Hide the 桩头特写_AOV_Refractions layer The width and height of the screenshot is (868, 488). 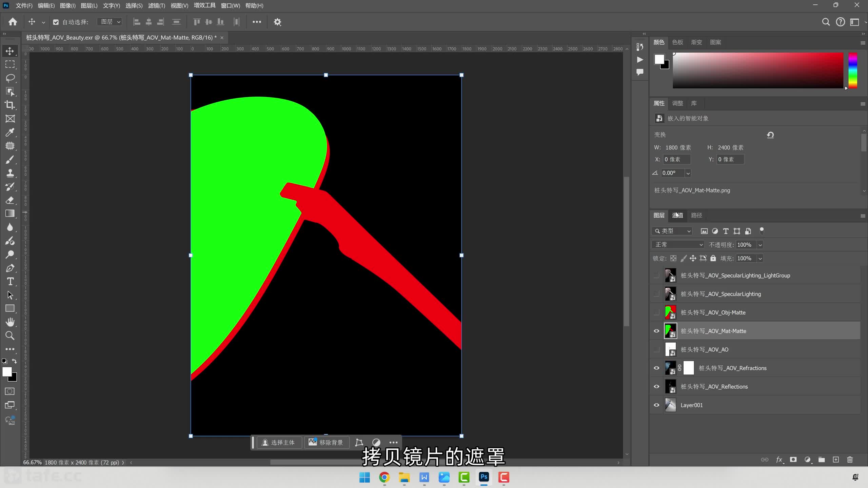[656, 368]
